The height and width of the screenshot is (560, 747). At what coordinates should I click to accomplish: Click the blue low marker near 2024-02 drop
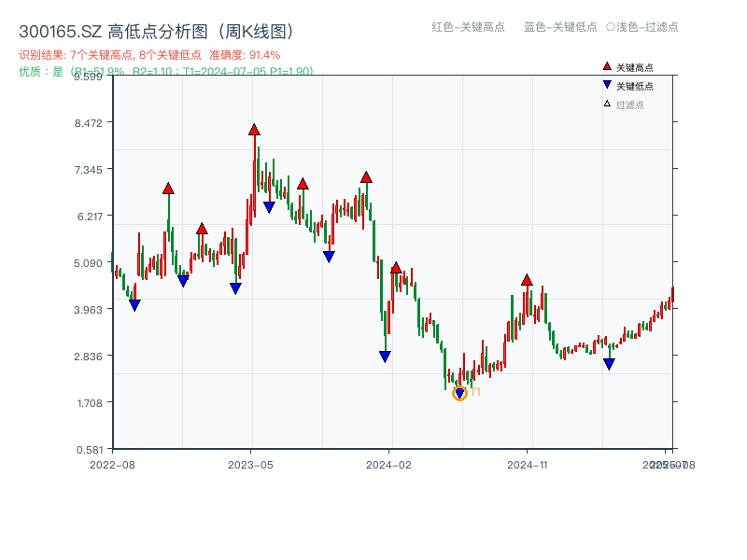click(384, 355)
